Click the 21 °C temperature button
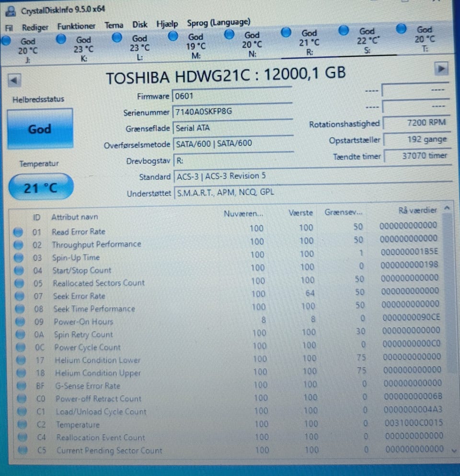 click(x=41, y=187)
